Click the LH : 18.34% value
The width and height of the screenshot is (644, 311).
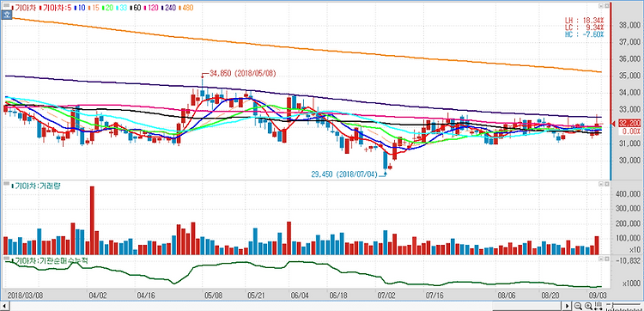(x=585, y=20)
